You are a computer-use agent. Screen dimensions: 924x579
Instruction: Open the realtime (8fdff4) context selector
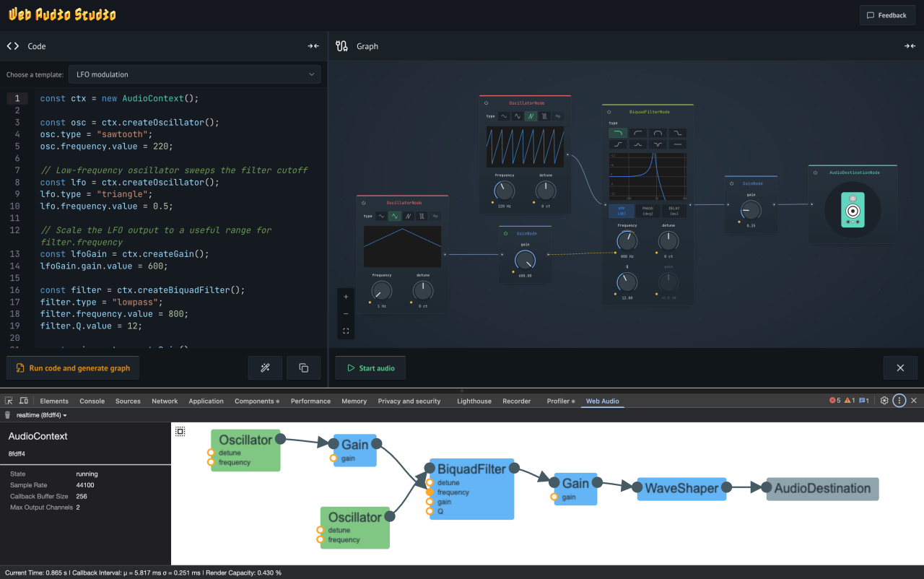pos(41,415)
